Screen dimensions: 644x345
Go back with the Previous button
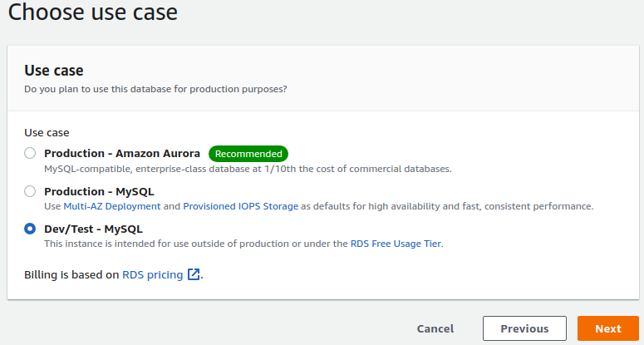tap(524, 328)
